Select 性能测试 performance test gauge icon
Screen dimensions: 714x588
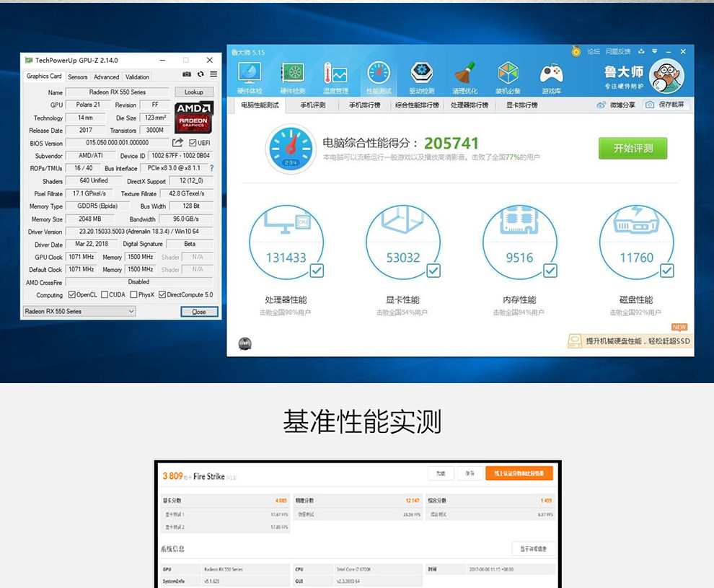(x=379, y=79)
